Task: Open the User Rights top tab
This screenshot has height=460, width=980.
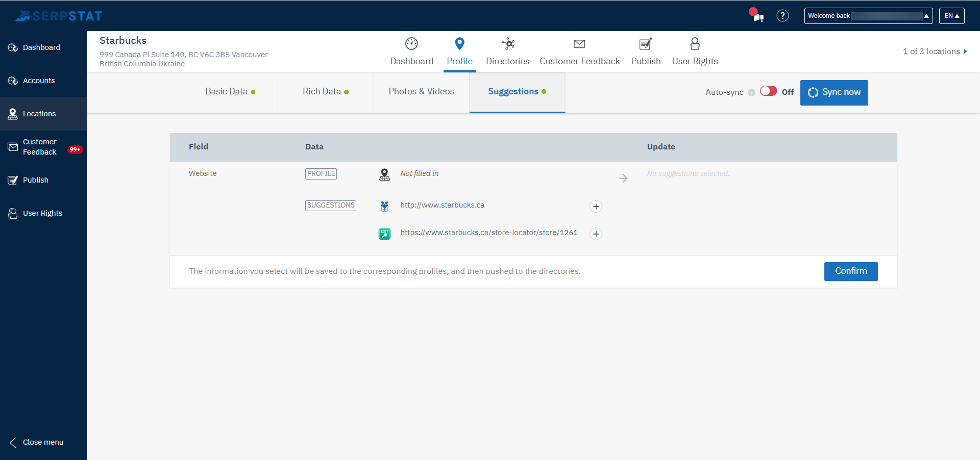Action: pos(695,52)
